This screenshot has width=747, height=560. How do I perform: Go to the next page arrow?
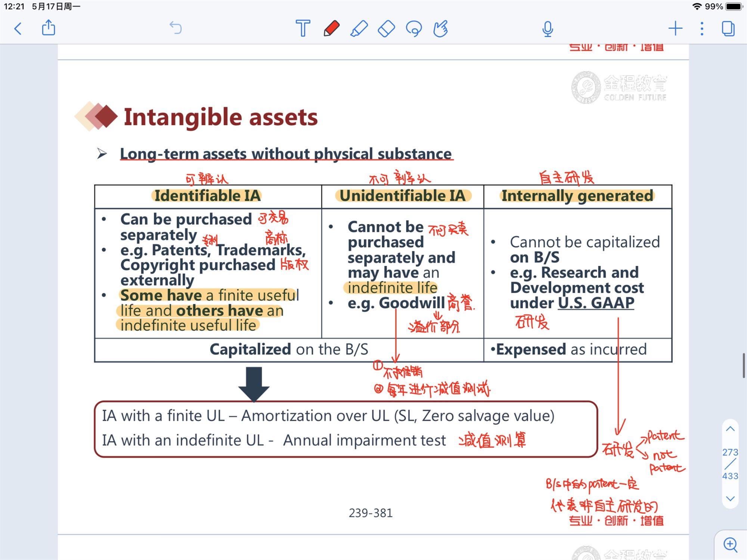[x=730, y=498]
